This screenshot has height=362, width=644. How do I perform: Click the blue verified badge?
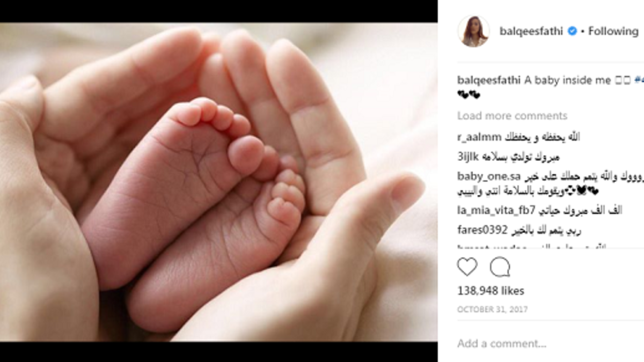point(572,31)
